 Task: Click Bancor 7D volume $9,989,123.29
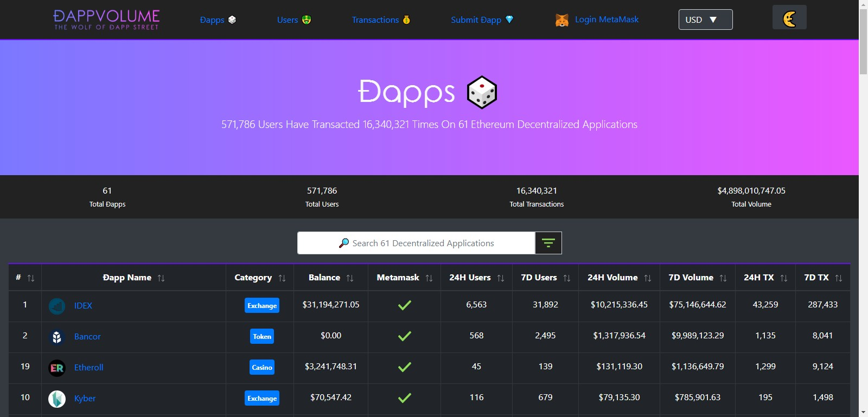(698, 336)
